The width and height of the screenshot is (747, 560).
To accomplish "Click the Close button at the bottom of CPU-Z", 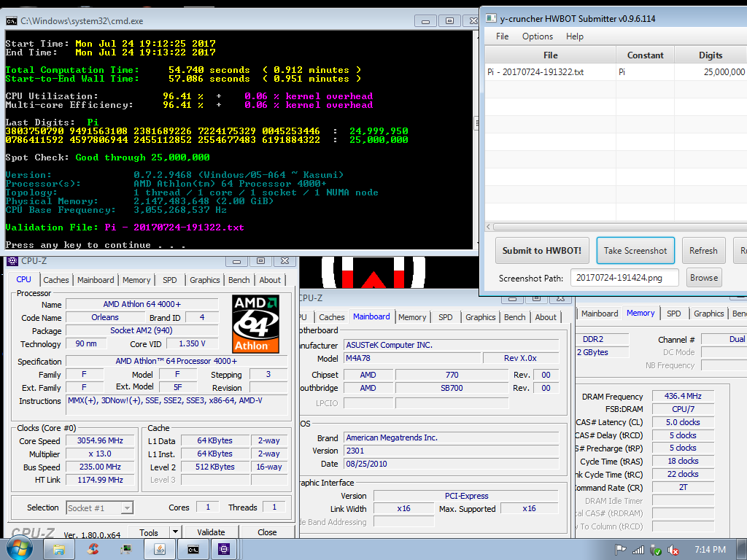I will point(267,532).
